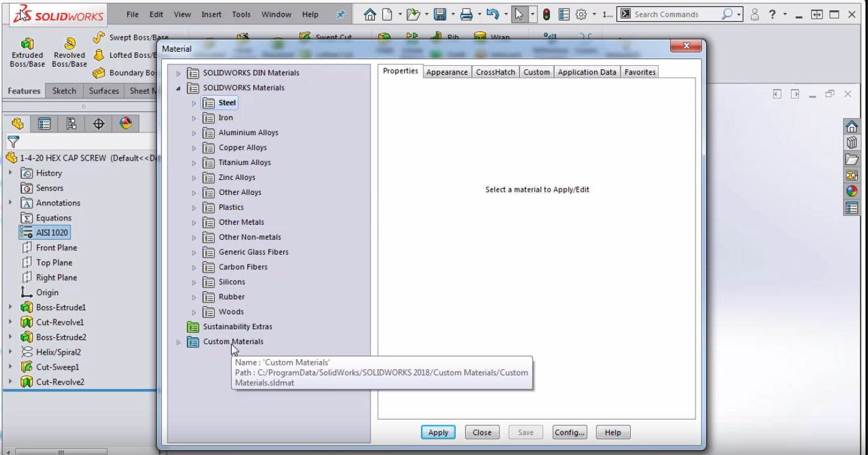868x455 pixels.
Task: Open PropertyManager tab icon
Action: pos(44,124)
